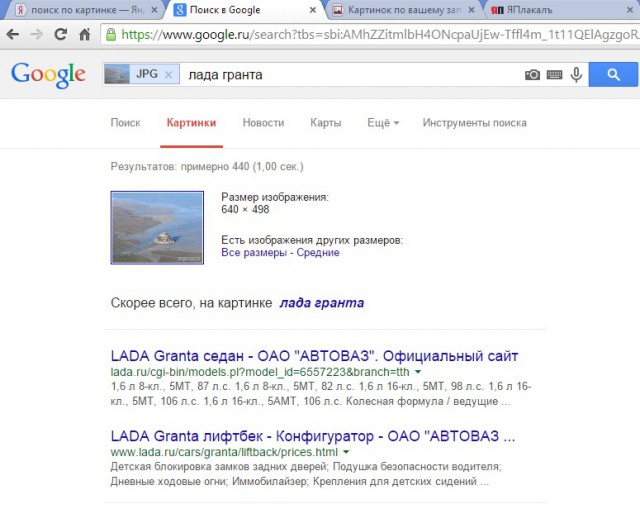
Task: Click the лада гранта best guess link
Action: pos(322,303)
